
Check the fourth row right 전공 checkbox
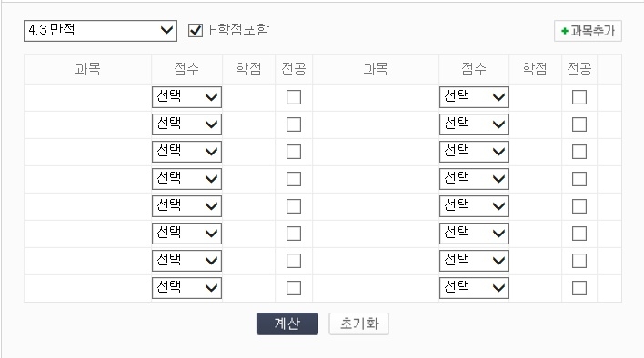579,179
